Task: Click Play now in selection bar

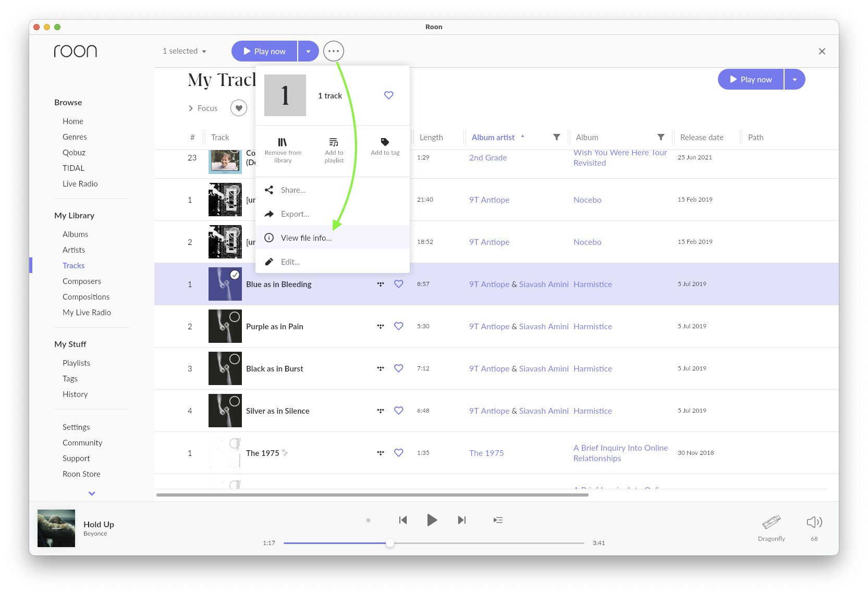Action: pyautogui.click(x=264, y=51)
